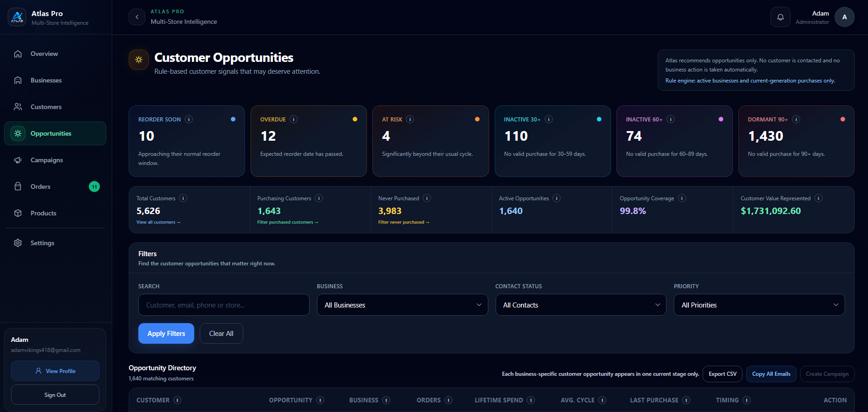
Task: Click Apply Filters button
Action: click(x=166, y=334)
